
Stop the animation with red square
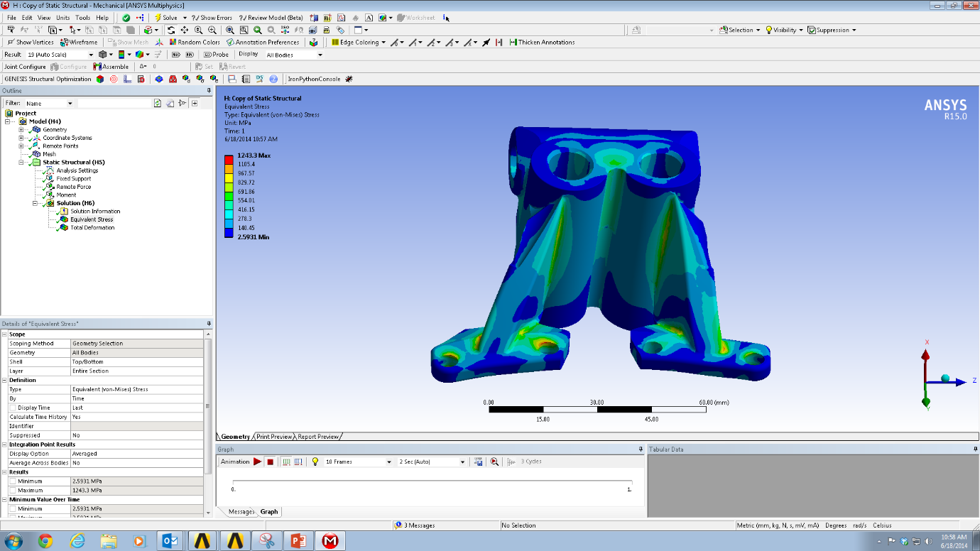click(271, 462)
